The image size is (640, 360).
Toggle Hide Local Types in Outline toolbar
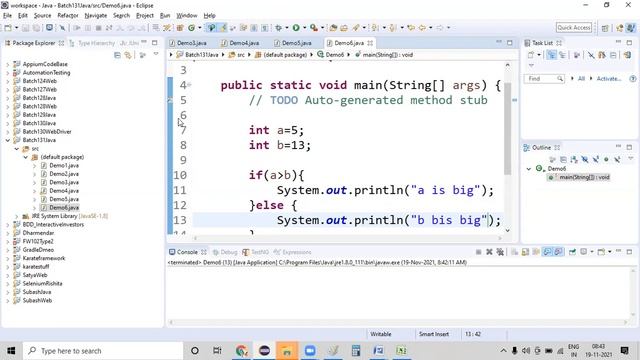(x=617, y=159)
